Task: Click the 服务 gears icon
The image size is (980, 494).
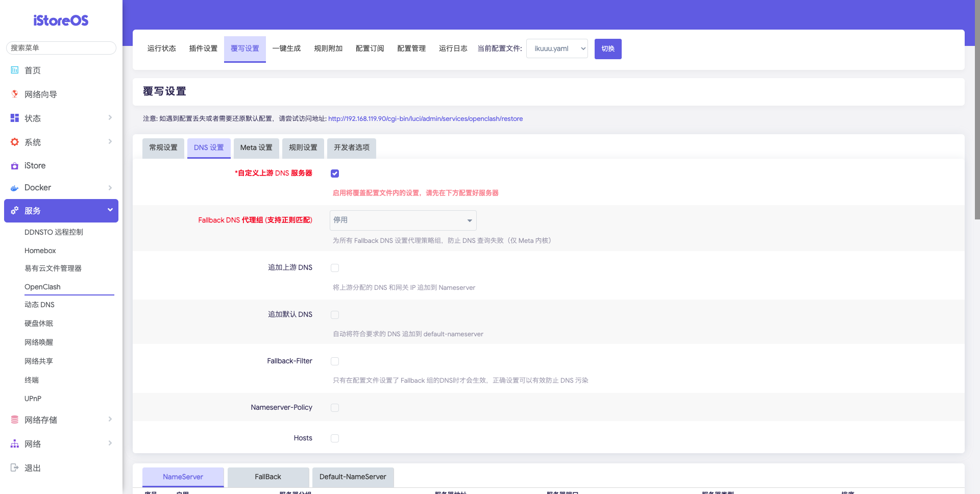Action: point(15,211)
